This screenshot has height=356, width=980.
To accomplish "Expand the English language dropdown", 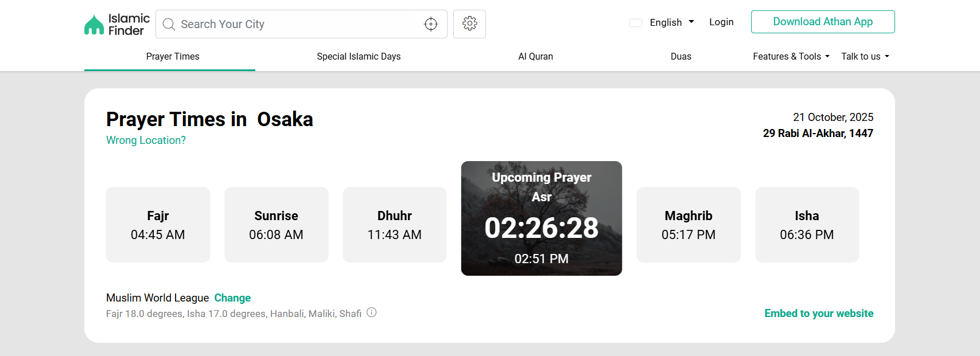I will point(671,22).
